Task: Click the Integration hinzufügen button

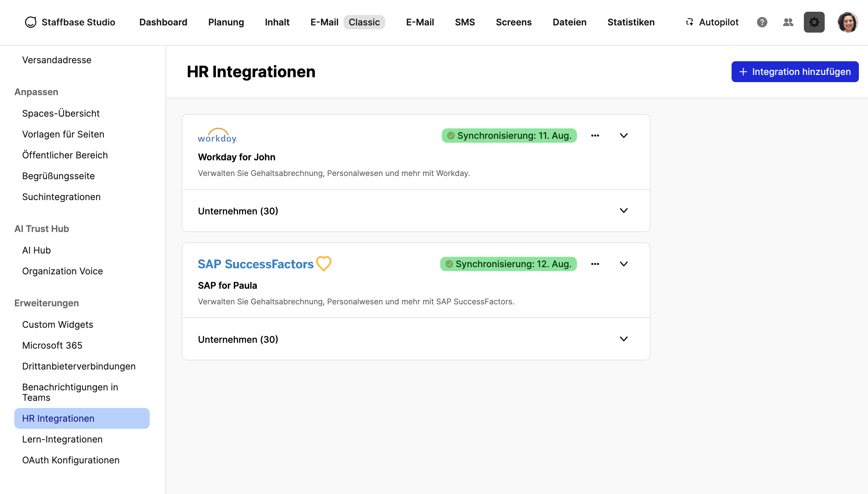Action: click(x=795, y=72)
